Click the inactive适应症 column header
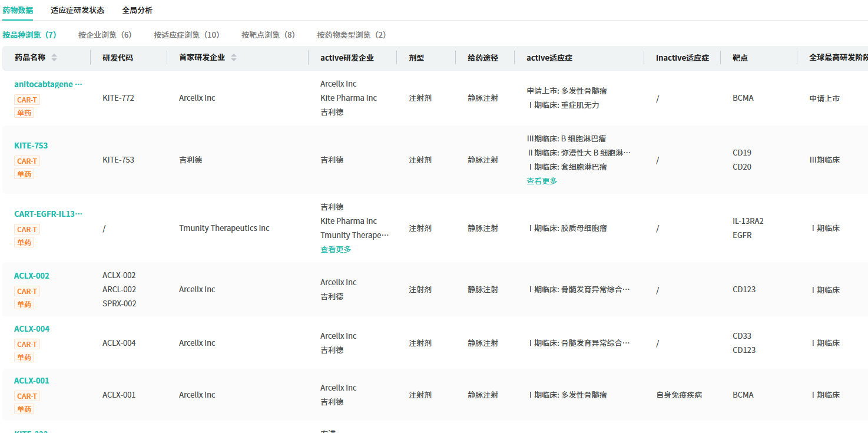This screenshot has height=433, width=868. [x=683, y=58]
